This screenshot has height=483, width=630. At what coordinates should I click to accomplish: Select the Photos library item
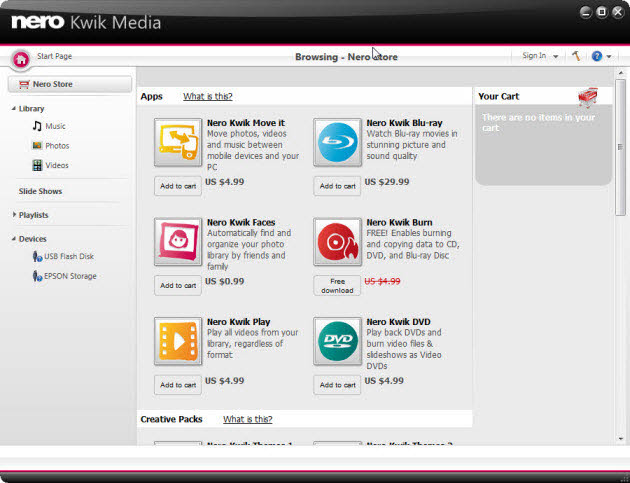pyautogui.click(x=57, y=145)
